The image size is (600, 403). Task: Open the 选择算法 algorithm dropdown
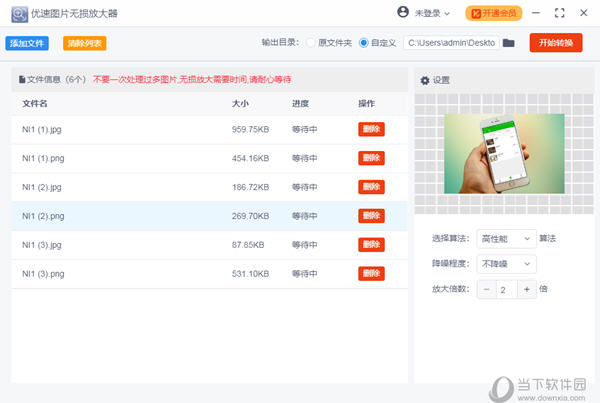(x=506, y=239)
